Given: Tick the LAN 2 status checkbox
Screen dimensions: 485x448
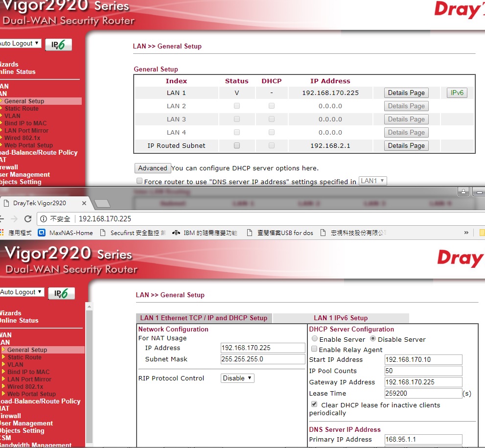Looking at the screenshot, I should [x=237, y=106].
